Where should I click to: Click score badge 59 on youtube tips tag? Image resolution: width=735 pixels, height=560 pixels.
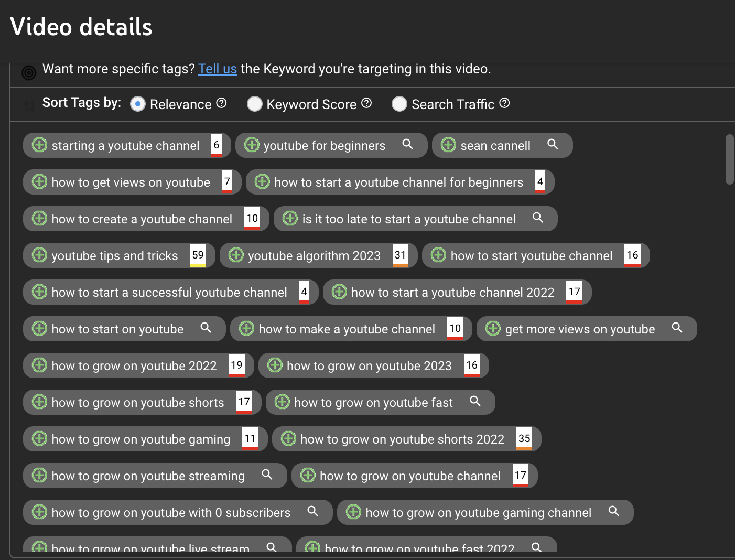click(198, 255)
